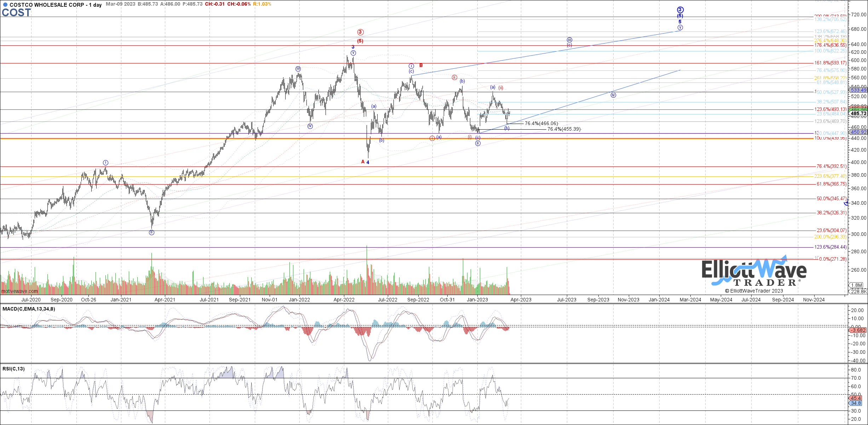The width and height of the screenshot is (868, 425).
Task: Click the Mar-2024 date axis label
Action: [x=690, y=300]
